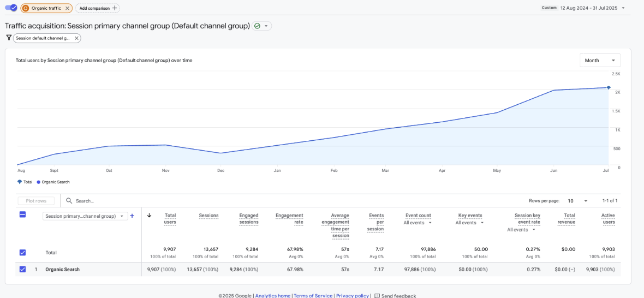
Task: Open the Privacy policy link
Action: (x=352, y=295)
